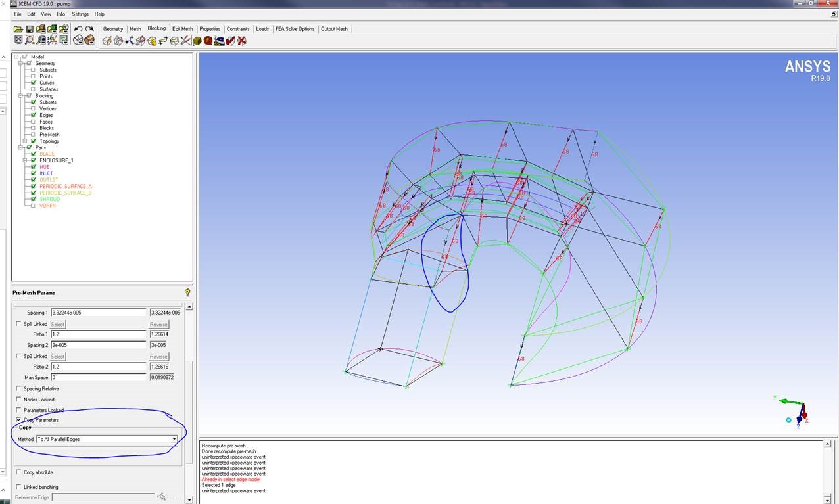Viewport: 839px width, 504px height.
Task: Click the refresh surface display icon
Action: point(63,40)
